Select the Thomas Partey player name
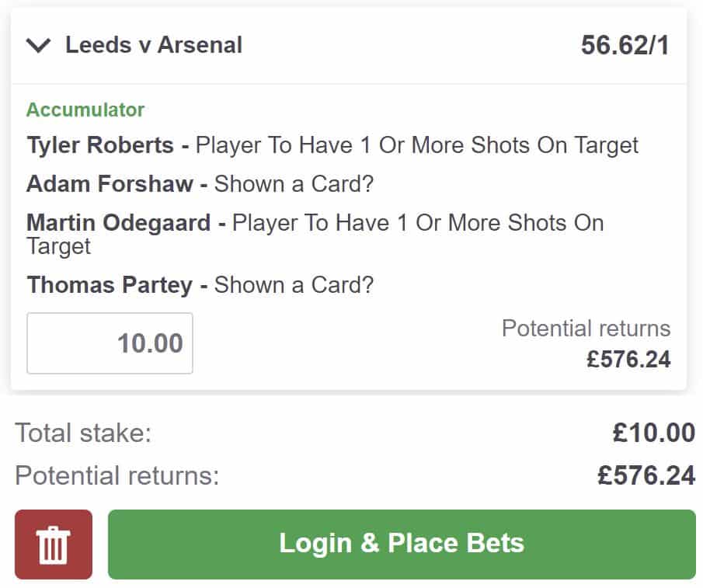This screenshot has height=588, width=703. (110, 285)
